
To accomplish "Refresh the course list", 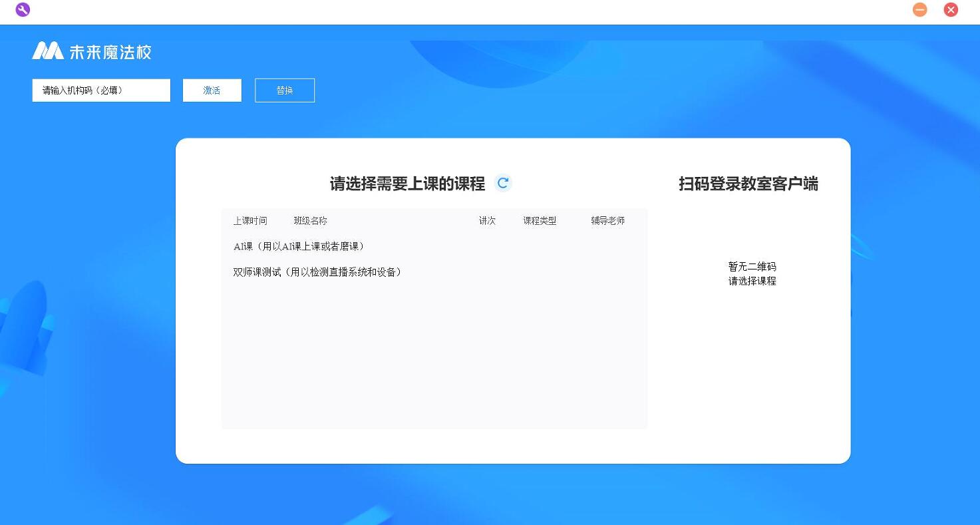I will click(x=503, y=183).
